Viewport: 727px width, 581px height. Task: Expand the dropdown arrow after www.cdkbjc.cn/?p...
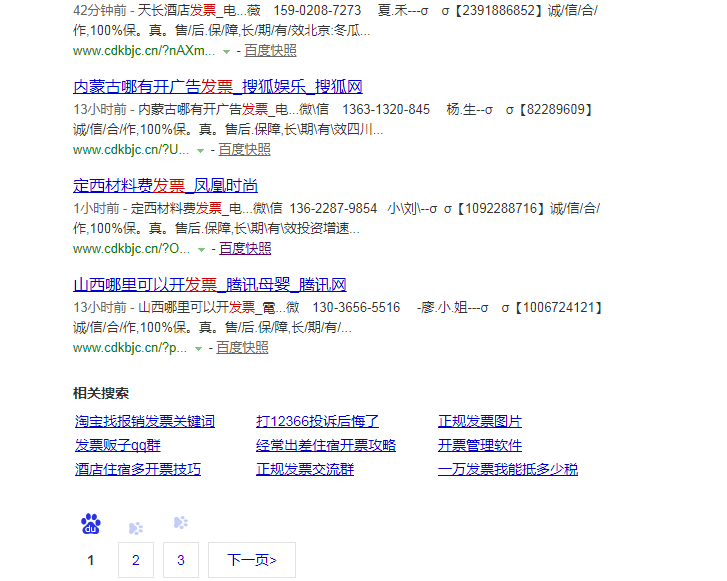coord(198,348)
